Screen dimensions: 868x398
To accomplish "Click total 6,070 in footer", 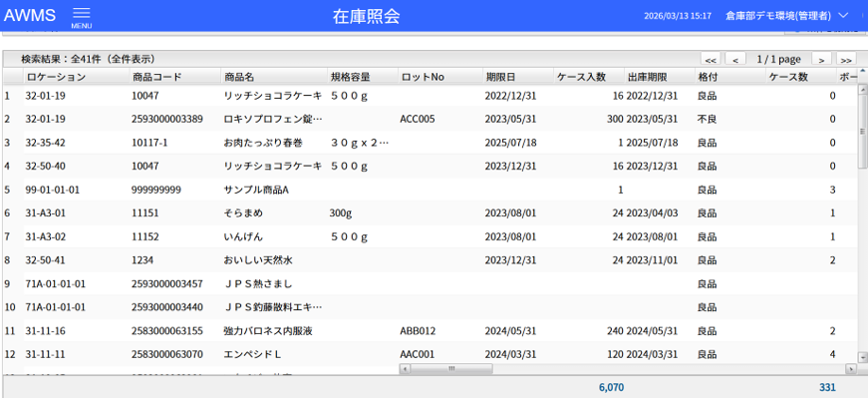I will [x=611, y=387].
